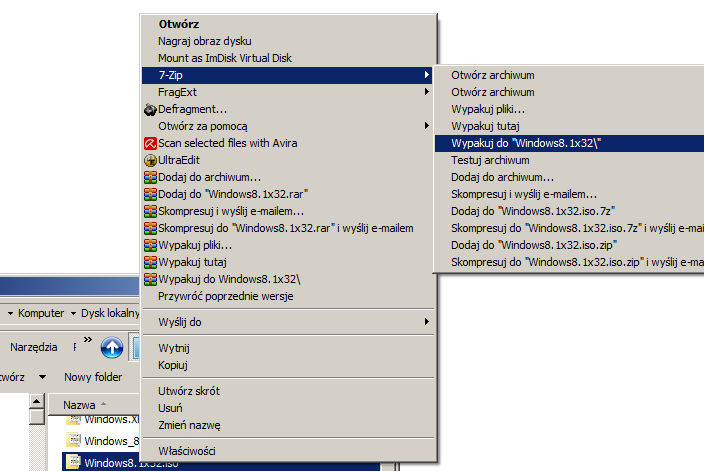
Task: Click WinRAR icon beside Skompresuj i wyślij e-mailem
Action: [150, 211]
